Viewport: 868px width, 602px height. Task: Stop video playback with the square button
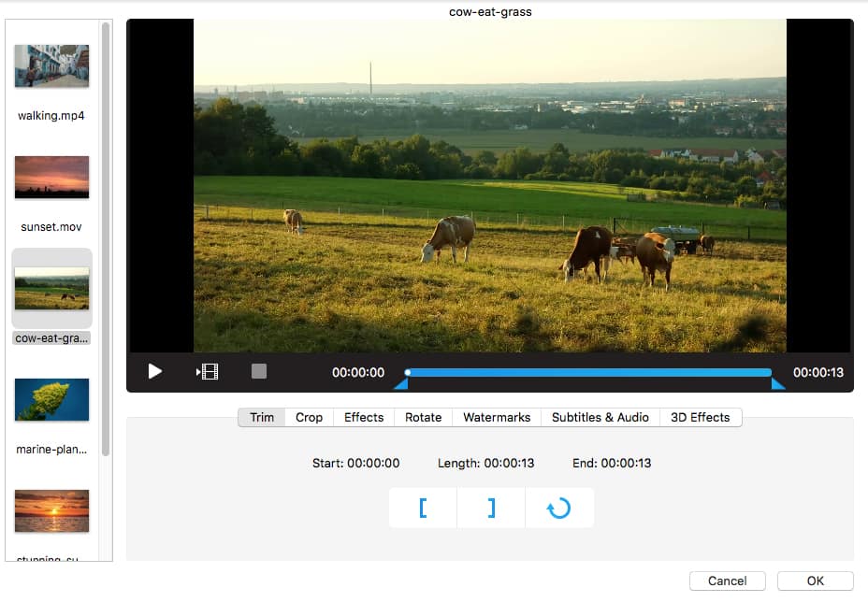pos(259,371)
